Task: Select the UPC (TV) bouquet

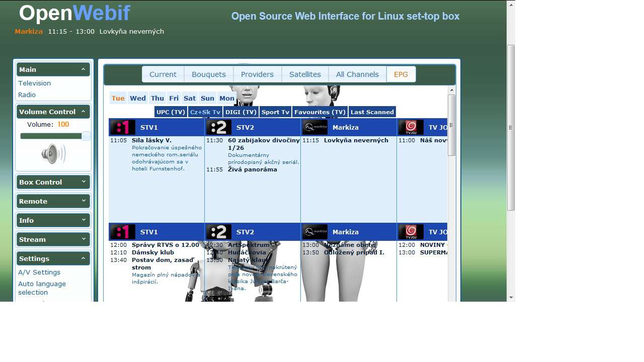Action: [x=171, y=112]
